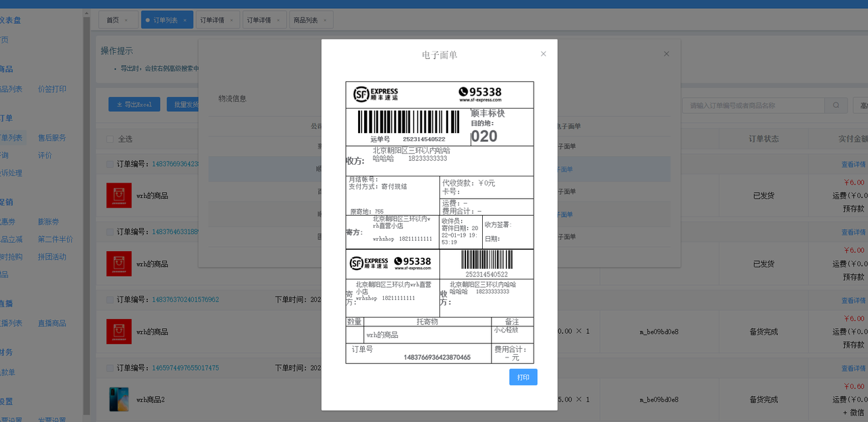
Task: Click the barcode beside 顺丰标快 on the waybill
Action: (x=409, y=122)
